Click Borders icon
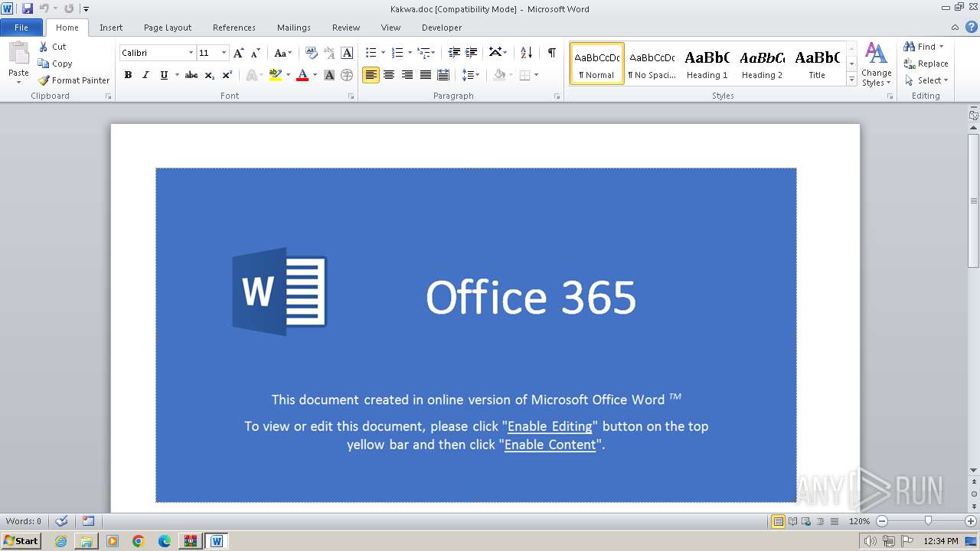 pos(524,75)
